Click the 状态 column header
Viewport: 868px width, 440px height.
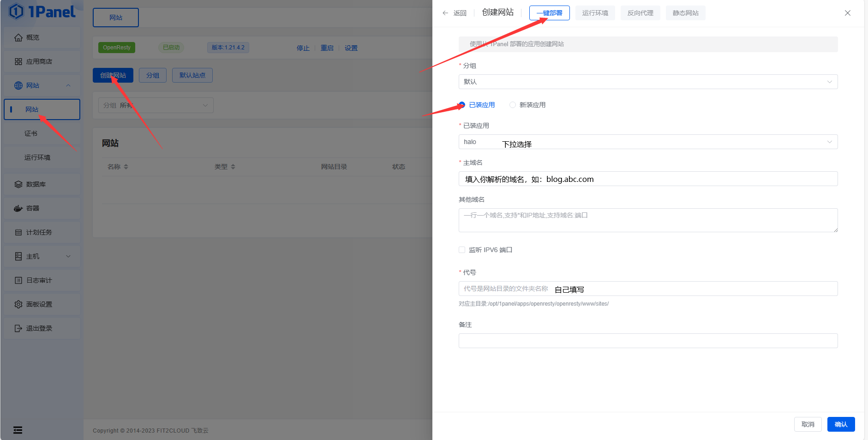pyautogui.click(x=399, y=167)
